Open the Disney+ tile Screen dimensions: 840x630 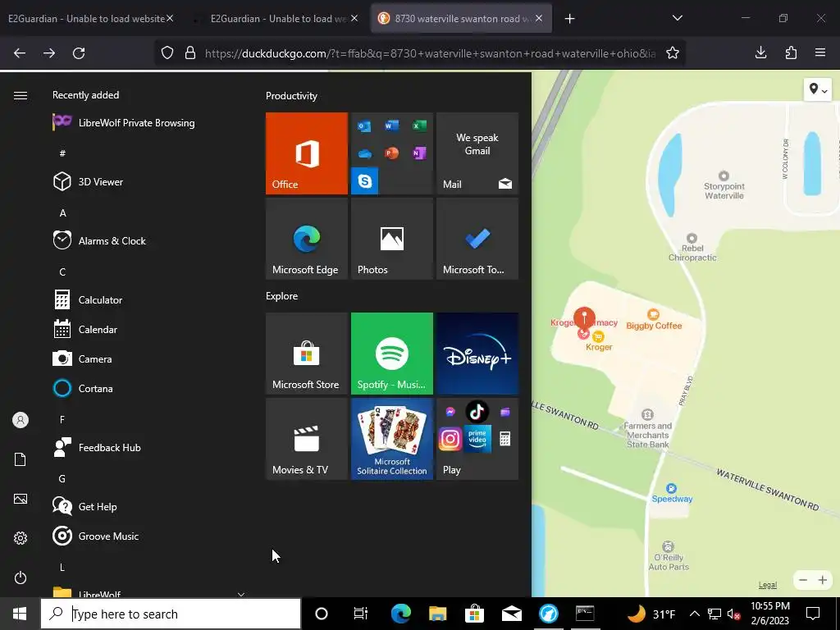click(477, 354)
